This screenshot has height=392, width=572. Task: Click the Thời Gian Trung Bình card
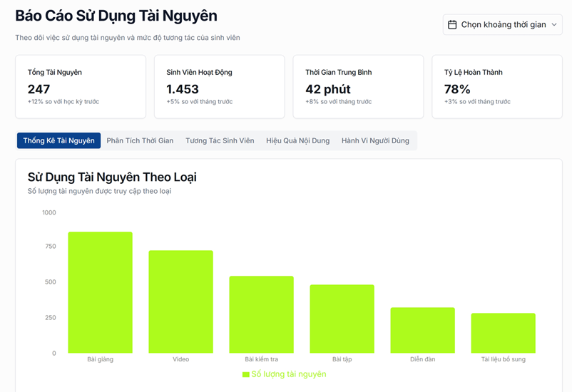coord(358,87)
